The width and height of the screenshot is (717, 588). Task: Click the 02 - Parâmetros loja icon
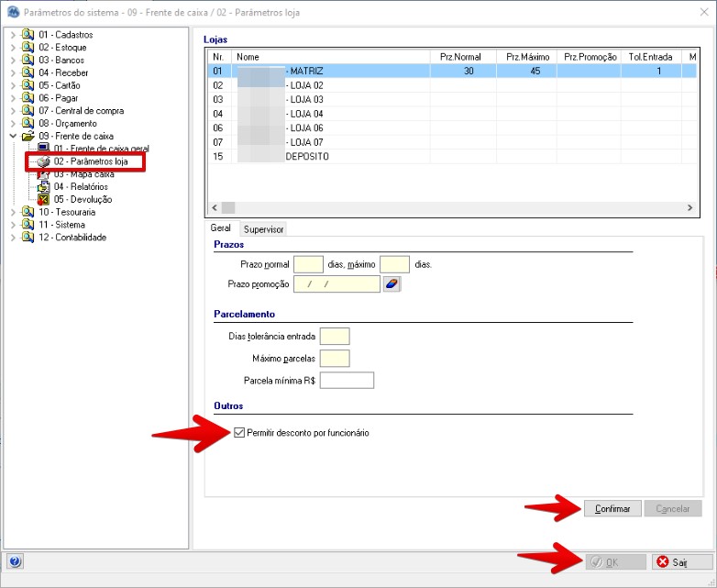tap(43, 161)
